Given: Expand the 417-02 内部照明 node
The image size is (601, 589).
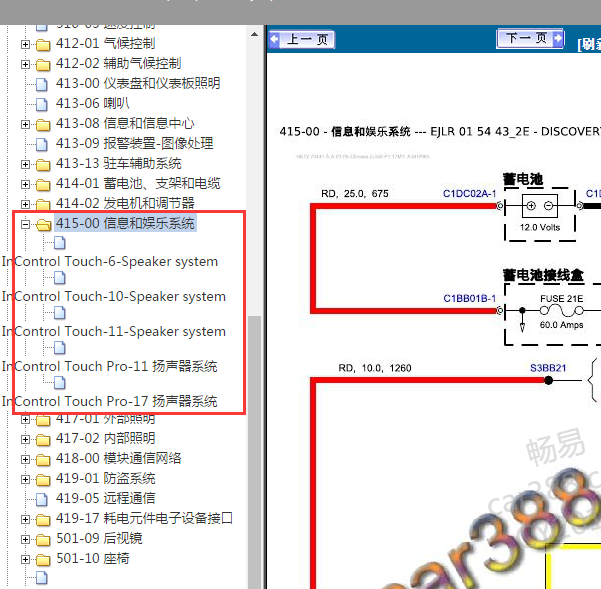Looking at the screenshot, I should point(25,439).
